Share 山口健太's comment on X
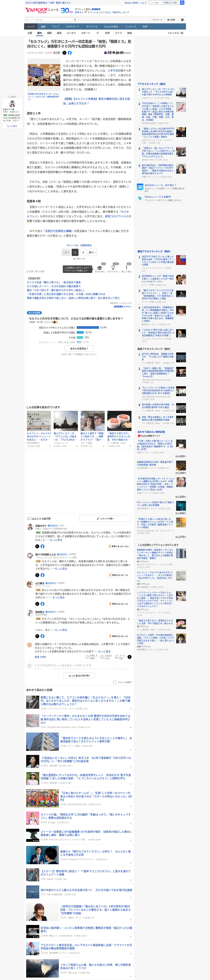The image size is (210, 980). tap(37, 604)
